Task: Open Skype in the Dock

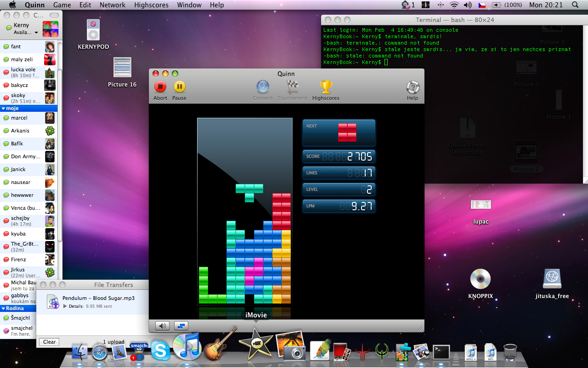Action: pyautogui.click(x=160, y=351)
